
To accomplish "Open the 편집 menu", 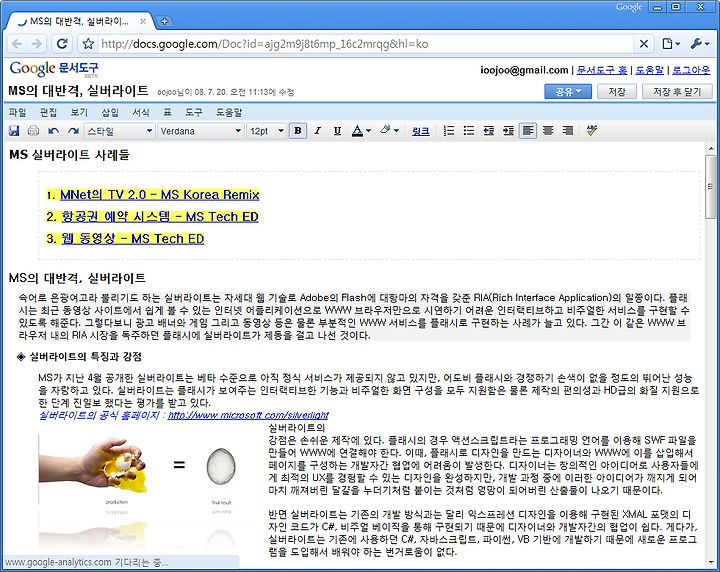I will tap(48, 112).
